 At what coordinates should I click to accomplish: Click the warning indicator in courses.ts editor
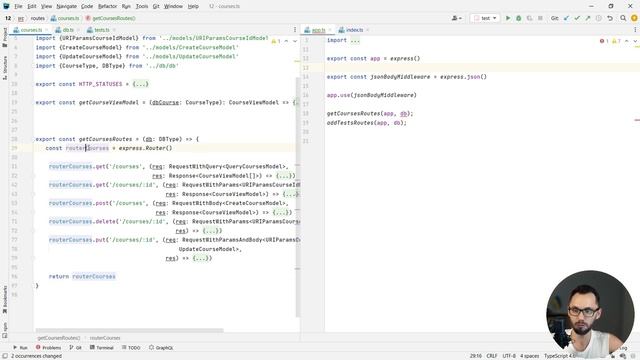coord(276,41)
